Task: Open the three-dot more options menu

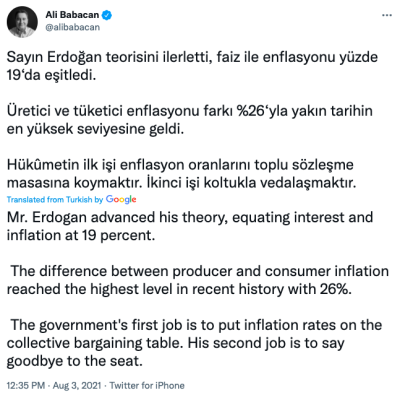Action: (387, 15)
